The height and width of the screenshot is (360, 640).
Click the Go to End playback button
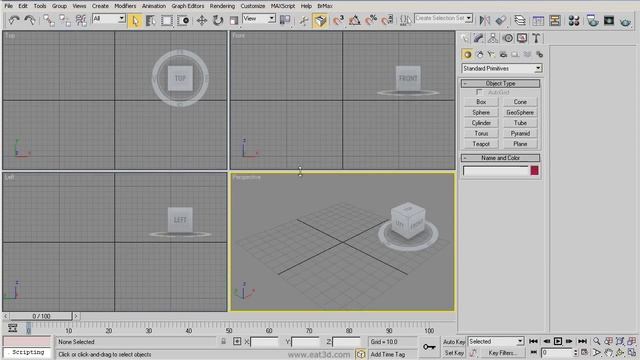[x=582, y=341]
